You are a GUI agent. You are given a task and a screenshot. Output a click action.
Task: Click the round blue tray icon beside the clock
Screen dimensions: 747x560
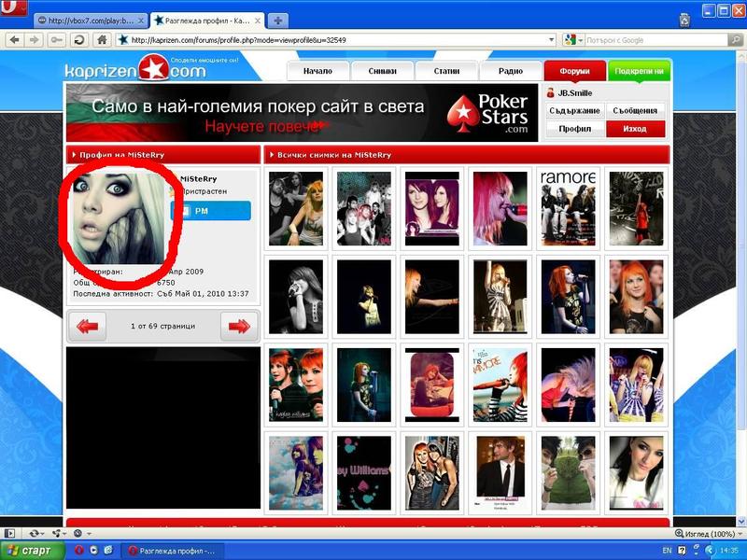point(711,551)
